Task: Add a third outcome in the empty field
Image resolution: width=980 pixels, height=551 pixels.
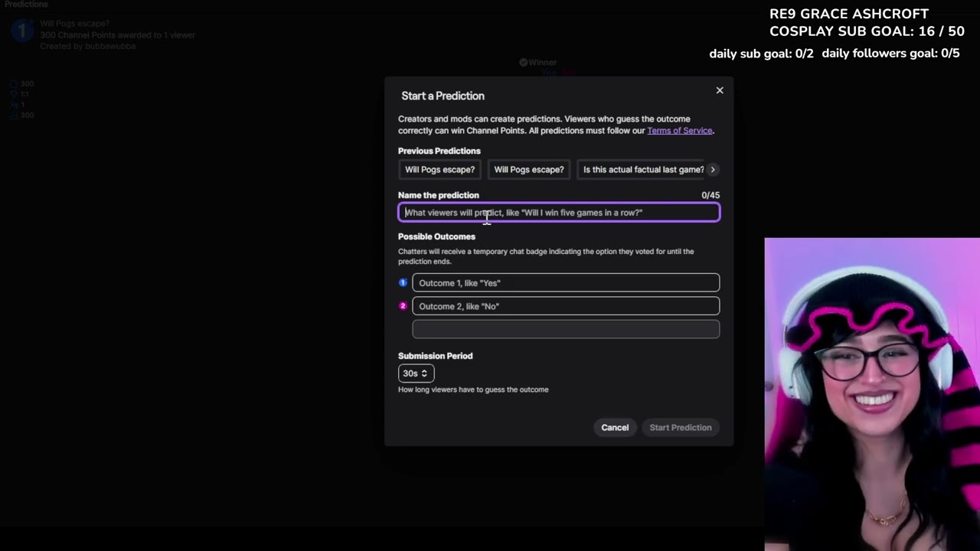Action: click(566, 329)
